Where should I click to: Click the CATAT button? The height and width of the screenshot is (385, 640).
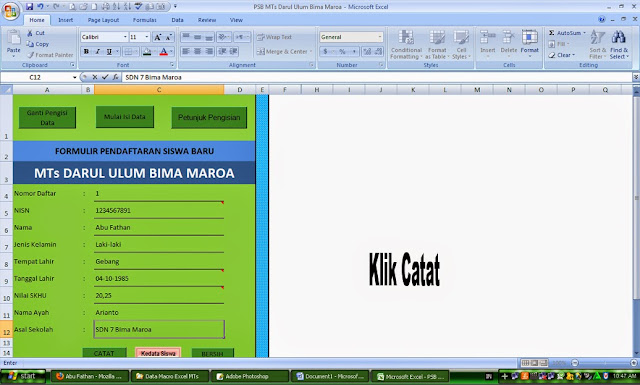tap(104, 353)
